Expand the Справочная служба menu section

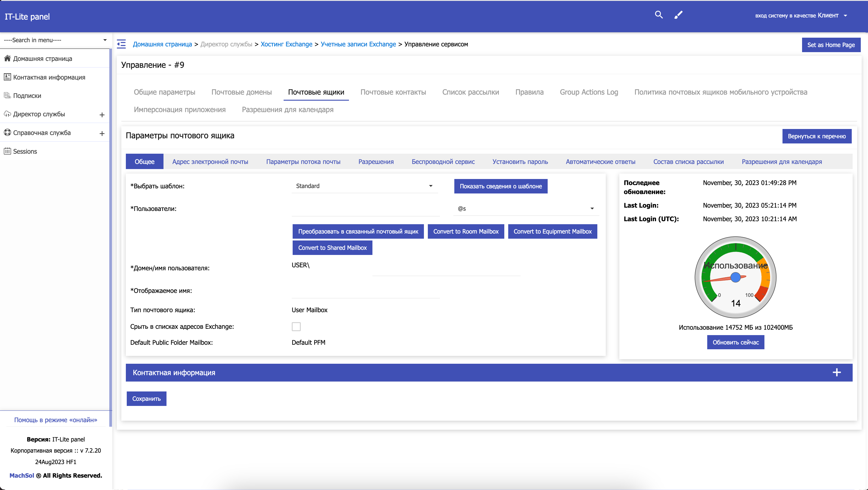click(x=102, y=133)
